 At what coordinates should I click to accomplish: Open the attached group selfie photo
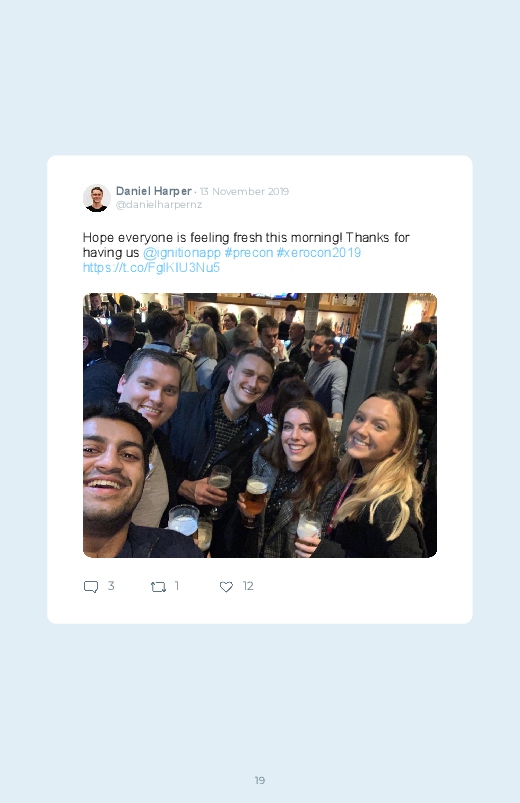260,425
